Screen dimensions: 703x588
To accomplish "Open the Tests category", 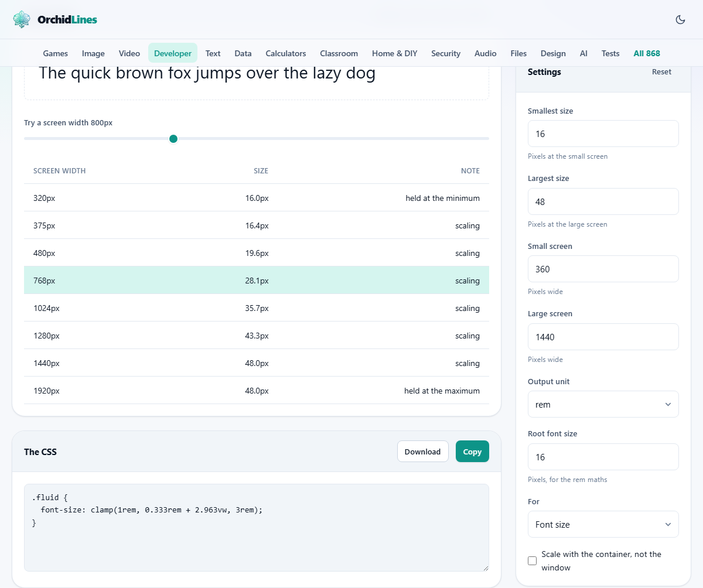I will click(x=610, y=53).
